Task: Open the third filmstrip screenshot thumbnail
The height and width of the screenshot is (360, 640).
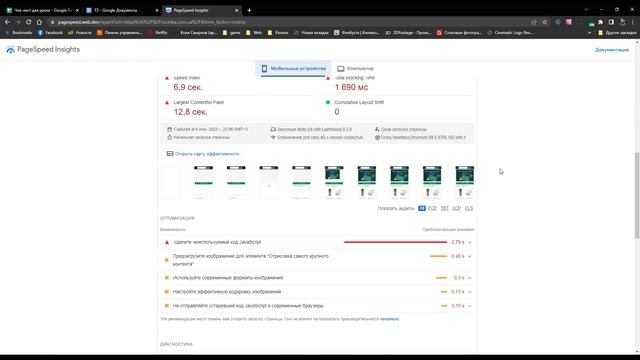Action: [236, 182]
